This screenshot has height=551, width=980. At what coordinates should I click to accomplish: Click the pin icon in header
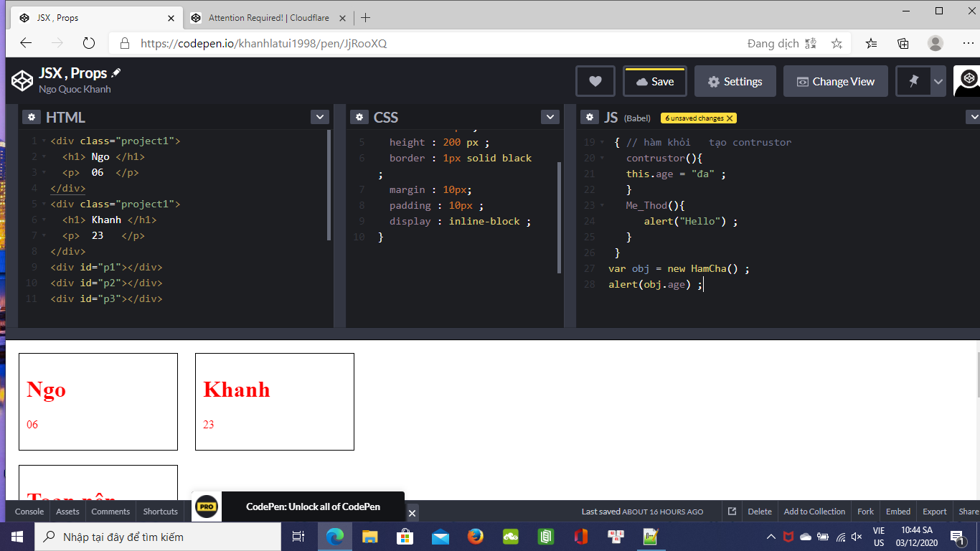point(913,81)
